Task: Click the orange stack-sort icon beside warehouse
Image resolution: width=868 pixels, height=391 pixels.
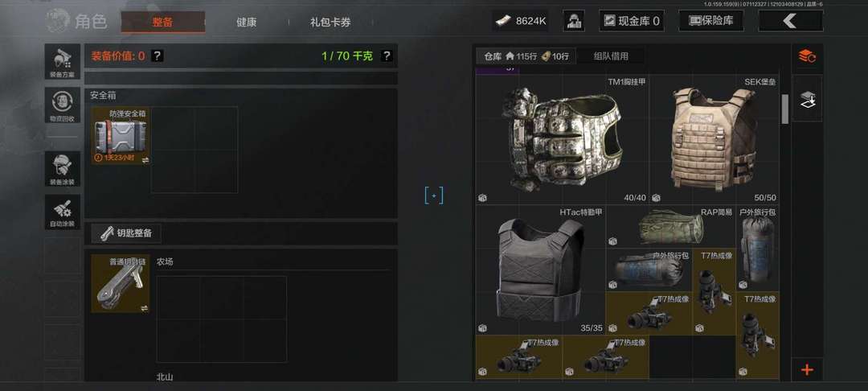Action: pyautogui.click(x=807, y=56)
